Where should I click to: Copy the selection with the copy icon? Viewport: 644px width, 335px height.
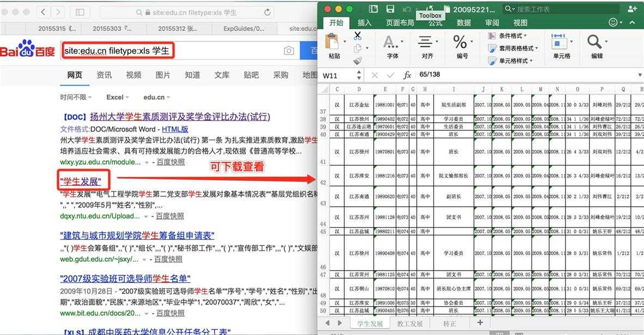pos(358,49)
